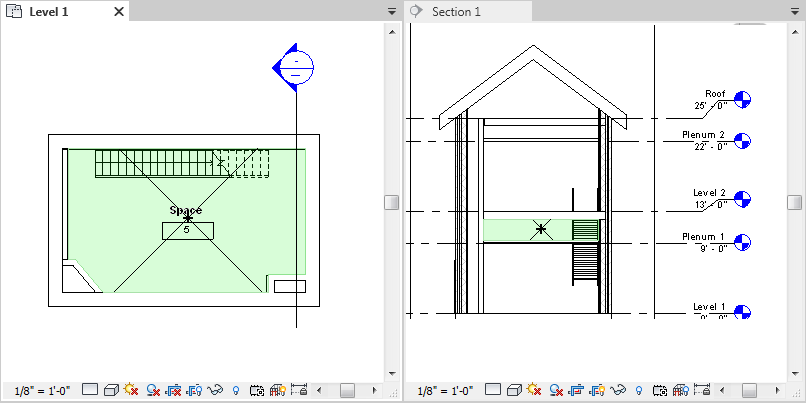Open Temporary View Properties in Section 1 view
The width and height of the screenshot is (806, 403).
coord(662,390)
